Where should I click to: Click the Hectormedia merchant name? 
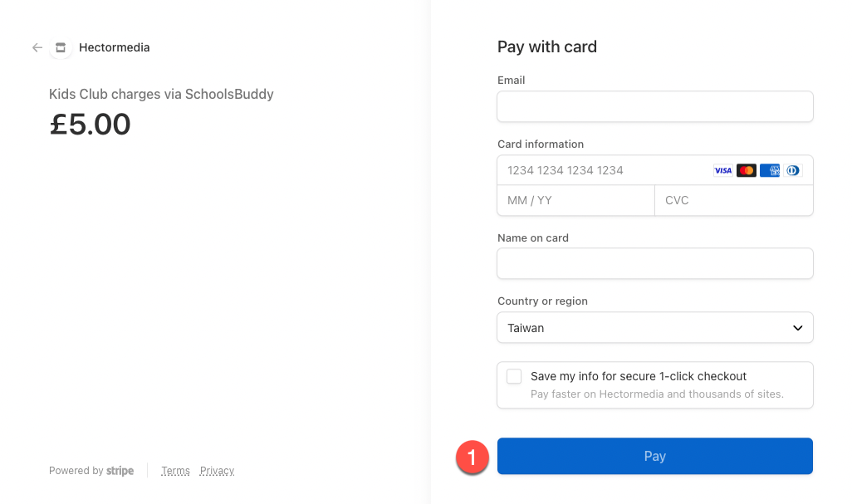coord(114,47)
